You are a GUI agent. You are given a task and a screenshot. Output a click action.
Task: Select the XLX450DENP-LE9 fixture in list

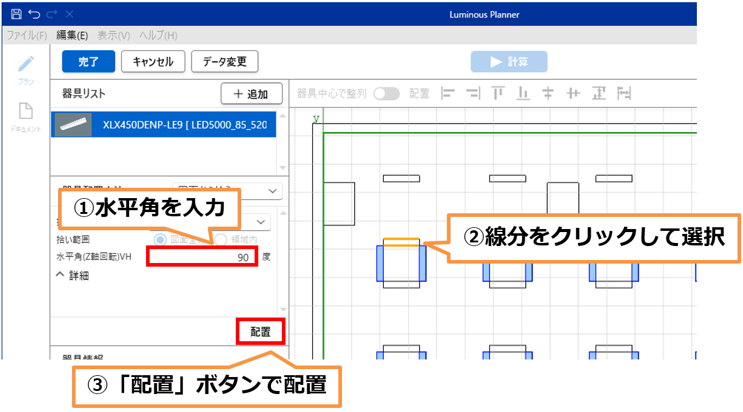point(168,124)
